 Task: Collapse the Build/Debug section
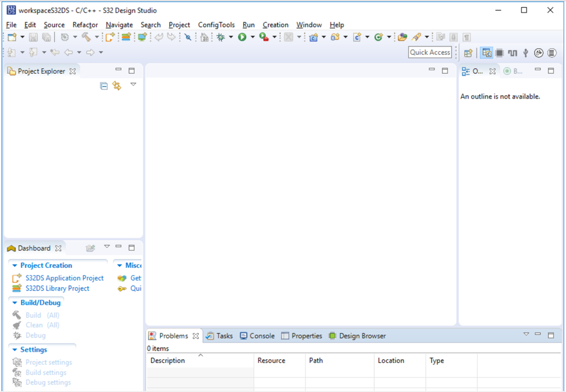click(x=15, y=303)
